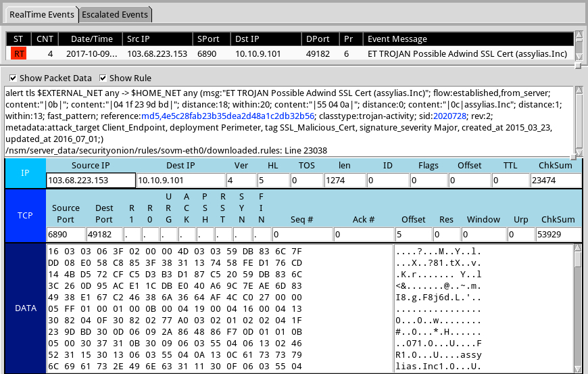Click the DATA section label

click(25, 308)
